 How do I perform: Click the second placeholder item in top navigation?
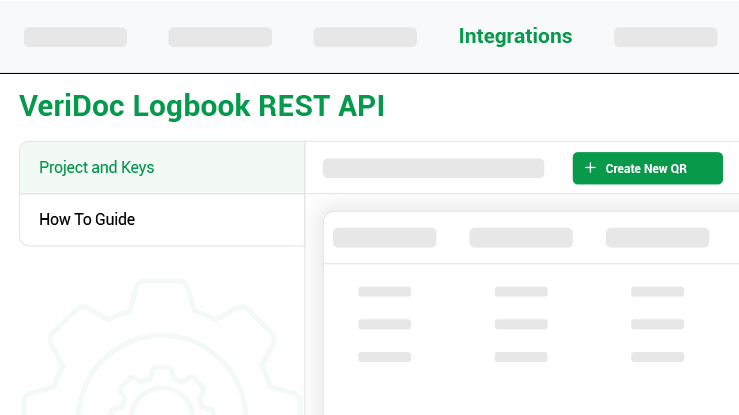click(x=220, y=37)
